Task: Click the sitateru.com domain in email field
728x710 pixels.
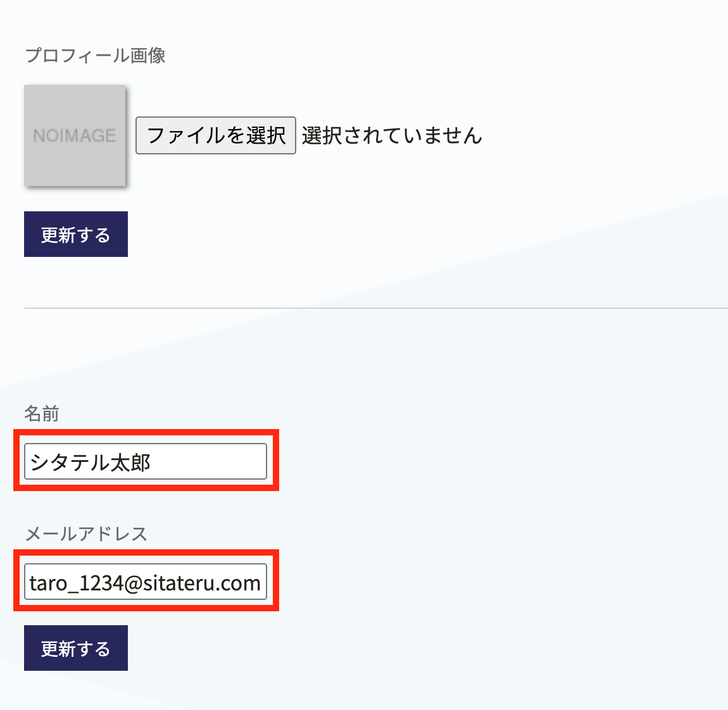Action: [x=202, y=583]
